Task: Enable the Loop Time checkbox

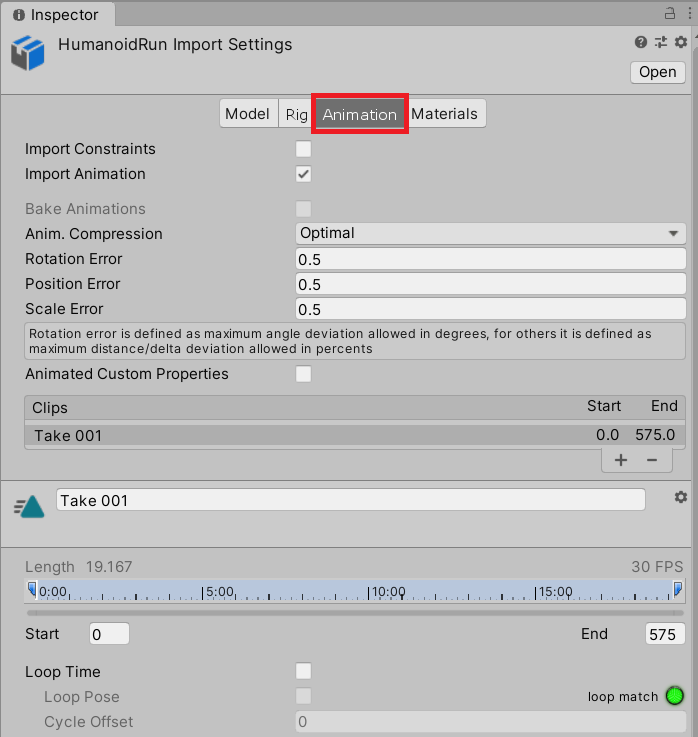Action: 304,672
